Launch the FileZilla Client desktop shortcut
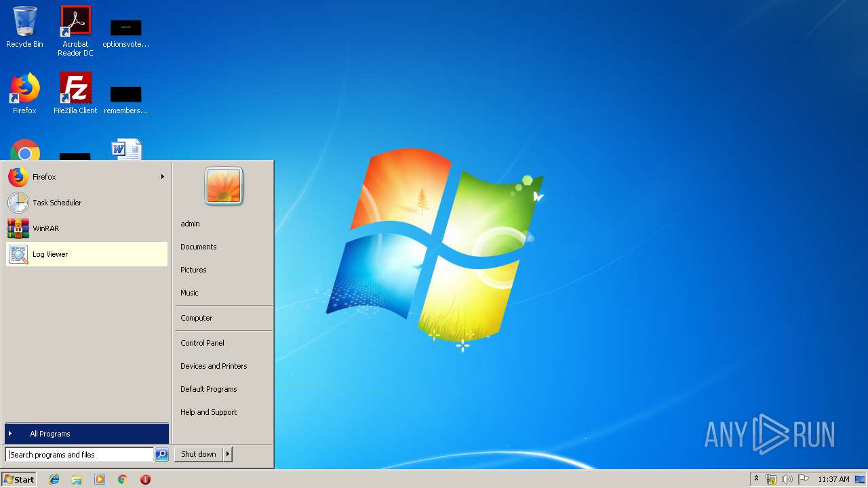Viewport: 868px width, 488px height. [x=75, y=94]
